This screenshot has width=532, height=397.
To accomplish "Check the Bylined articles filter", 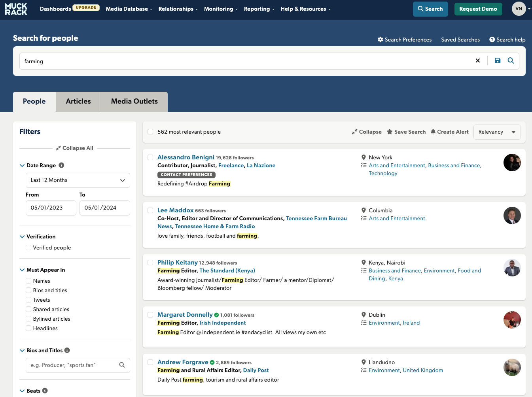I will pos(28,319).
